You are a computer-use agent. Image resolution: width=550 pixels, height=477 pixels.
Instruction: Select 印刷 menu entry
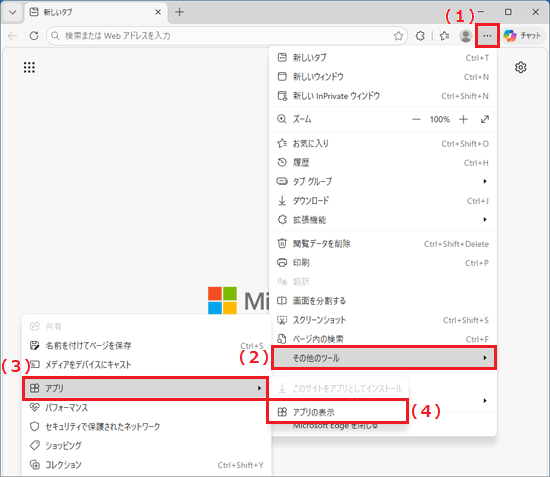(x=383, y=263)
